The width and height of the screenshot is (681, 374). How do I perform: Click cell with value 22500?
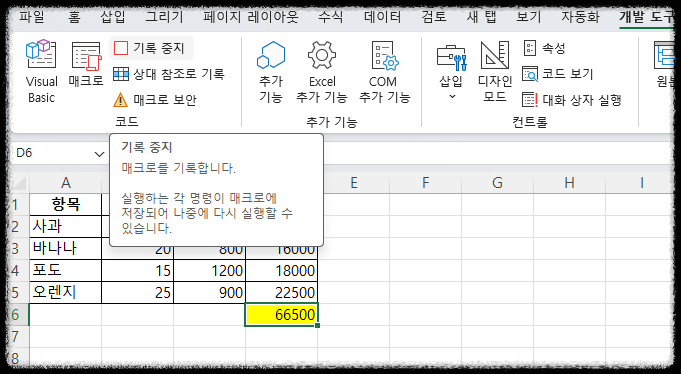(x=282, y=292)
